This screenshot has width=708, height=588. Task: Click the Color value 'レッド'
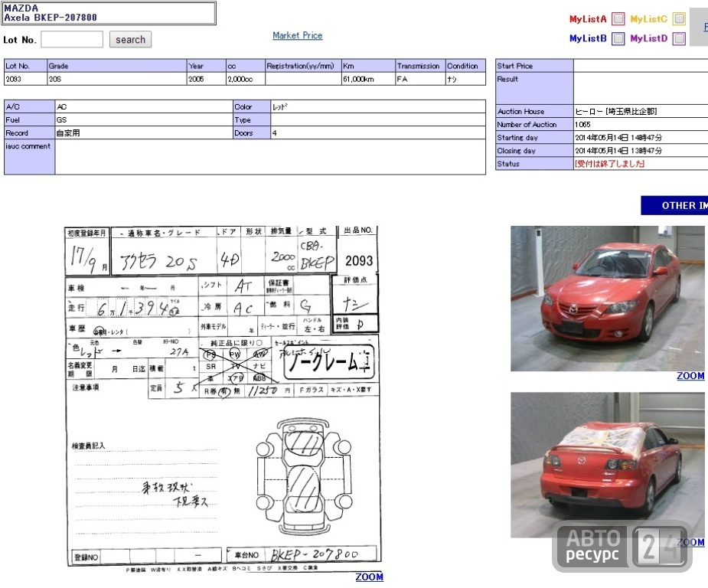pos(280,106)
